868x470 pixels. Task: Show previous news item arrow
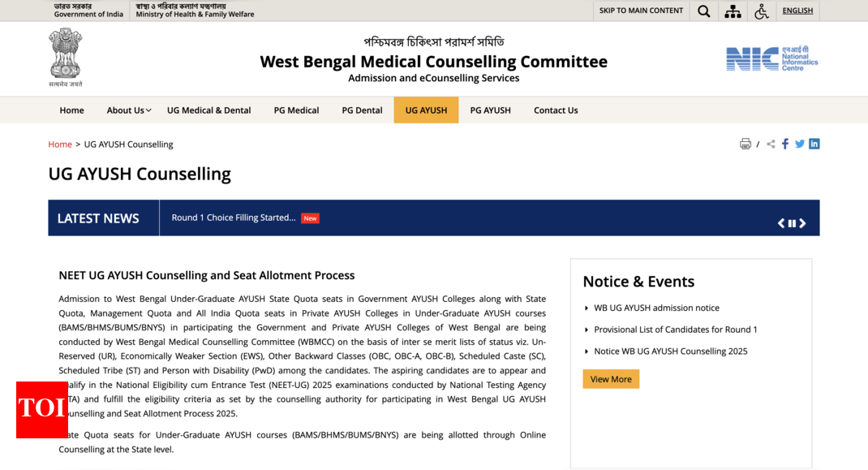pyautogui.click(x=781, y=222)
